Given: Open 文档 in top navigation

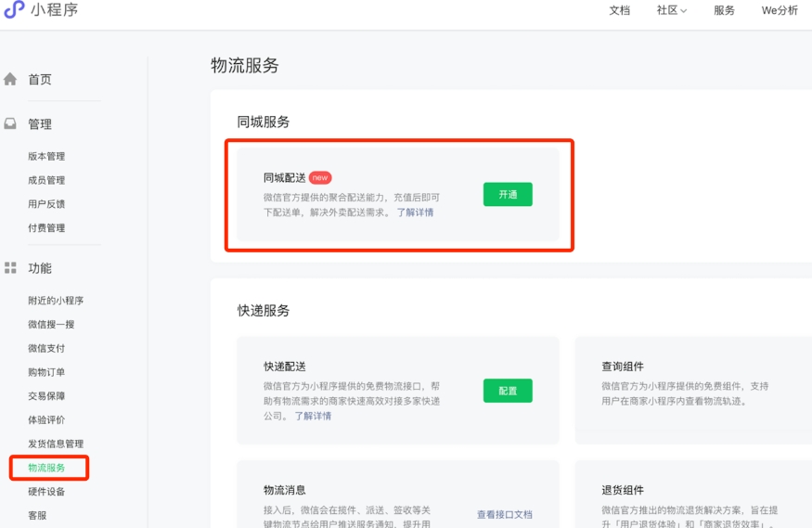Looking at the screenshot, I should [619, 10].
